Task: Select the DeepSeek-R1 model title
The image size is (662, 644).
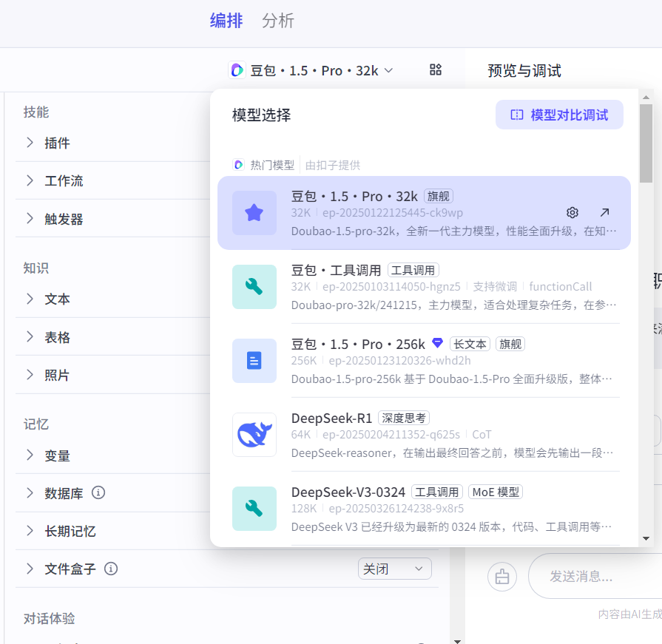Action: point(332,418)
